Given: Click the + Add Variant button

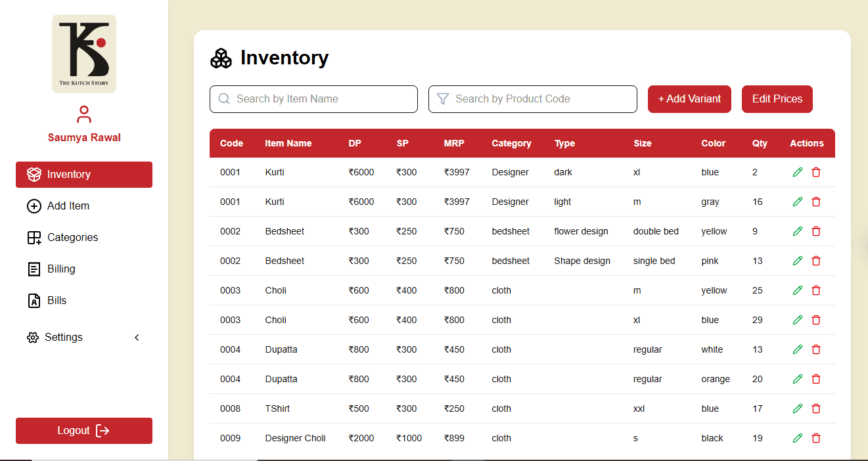Looking at the screenshot, I should click(x=689, y=99).
